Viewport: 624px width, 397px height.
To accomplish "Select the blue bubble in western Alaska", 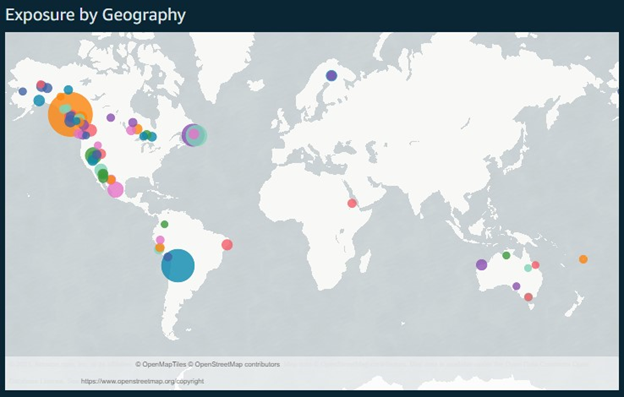I will coord(23,91).
